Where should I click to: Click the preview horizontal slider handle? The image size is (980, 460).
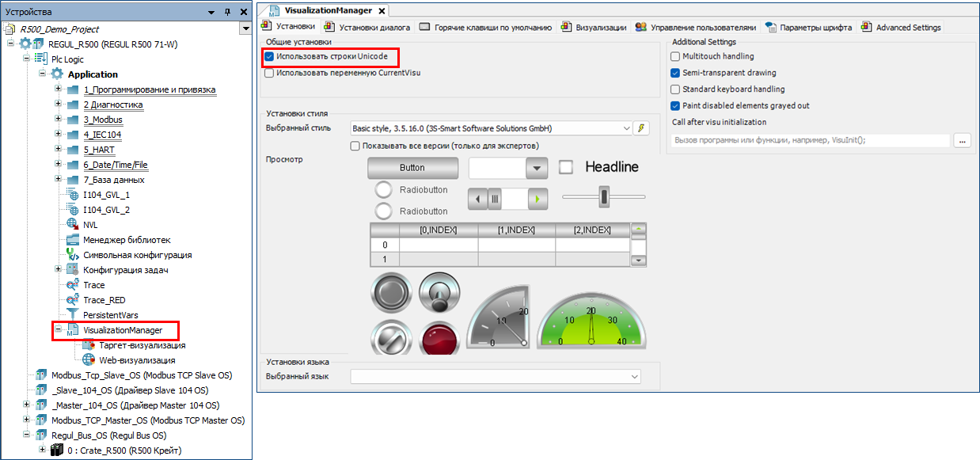[x=604, y=196]
